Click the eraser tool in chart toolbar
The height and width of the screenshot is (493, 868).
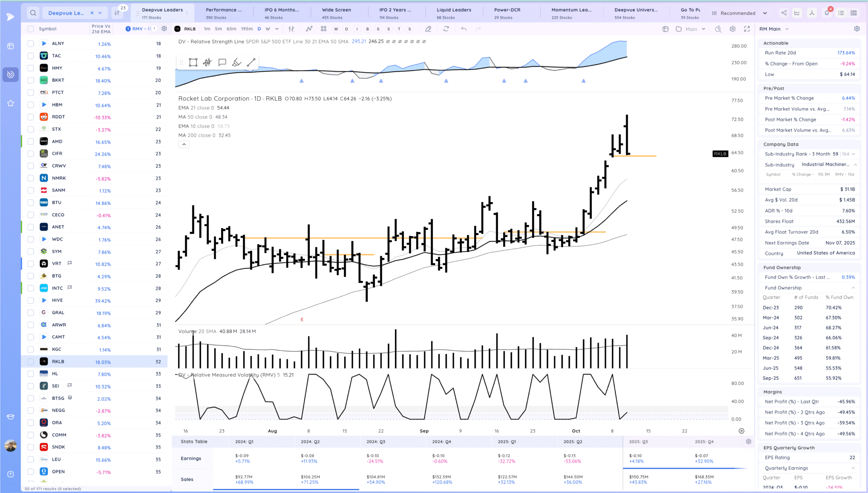[428, 29]
